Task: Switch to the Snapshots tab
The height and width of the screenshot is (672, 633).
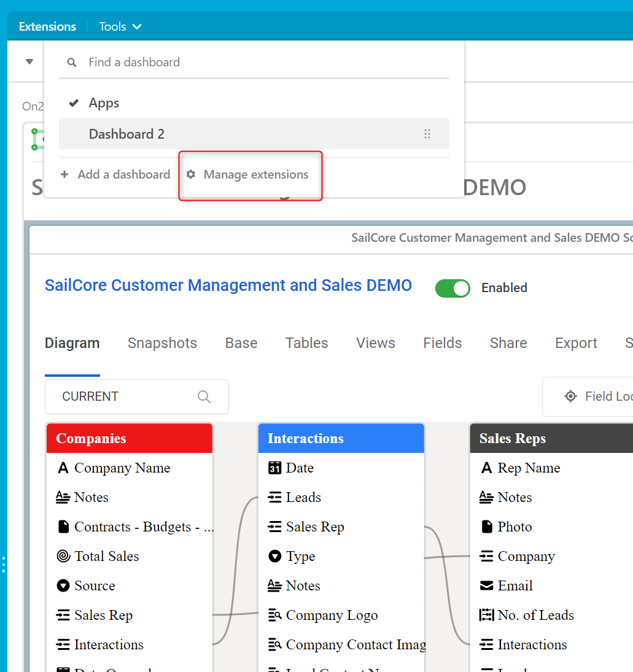Action: coord(162,343)
